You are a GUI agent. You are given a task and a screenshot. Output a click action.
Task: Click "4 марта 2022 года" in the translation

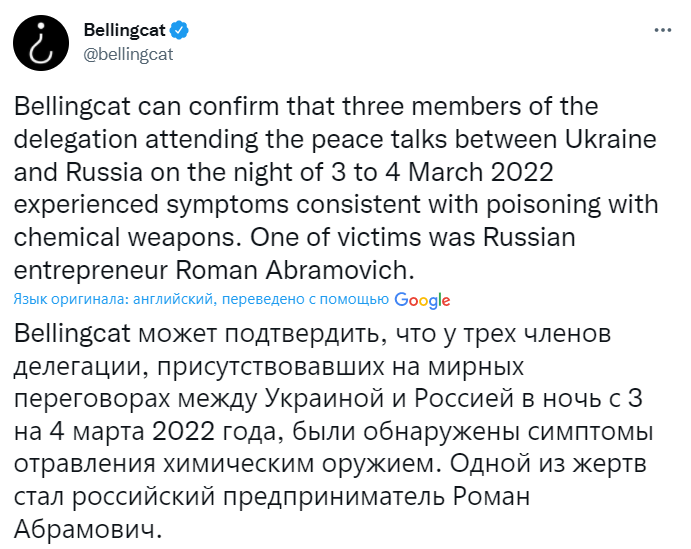click(x=162, y=432)
